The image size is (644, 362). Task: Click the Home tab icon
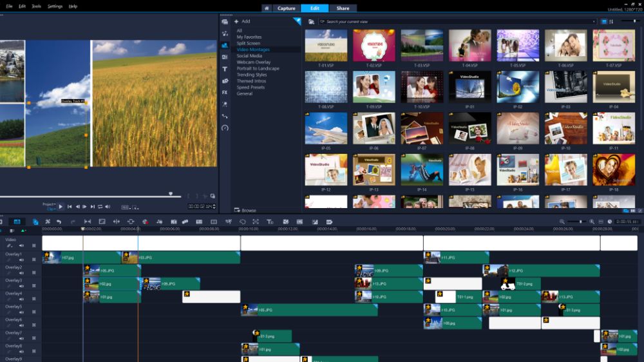pyautogui.click(x=267, y=8)
